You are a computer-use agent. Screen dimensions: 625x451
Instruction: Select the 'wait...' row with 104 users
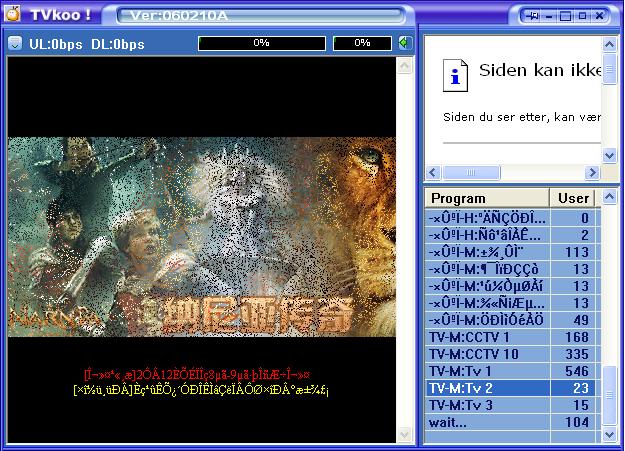click(x=513, y=422)
